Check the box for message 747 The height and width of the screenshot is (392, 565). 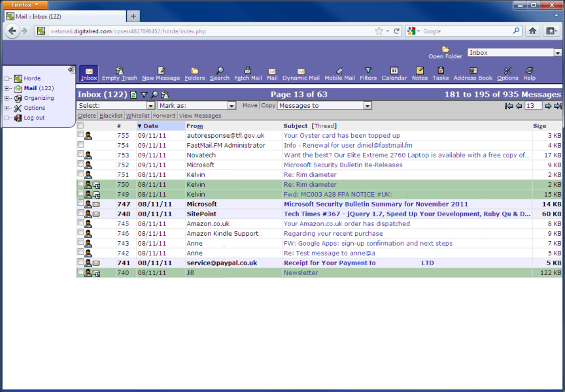click(x=80, y=203)
